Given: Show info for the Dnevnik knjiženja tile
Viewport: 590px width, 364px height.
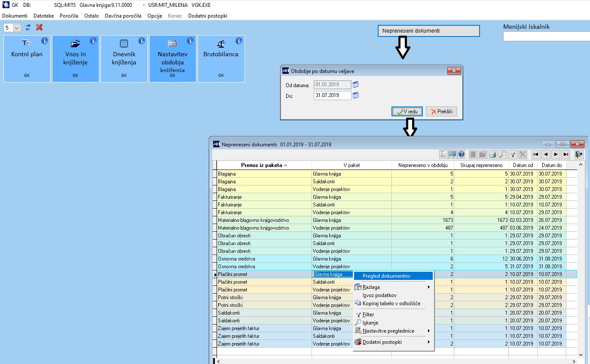Looking at the screenshot, I should [x=141, y=41].
